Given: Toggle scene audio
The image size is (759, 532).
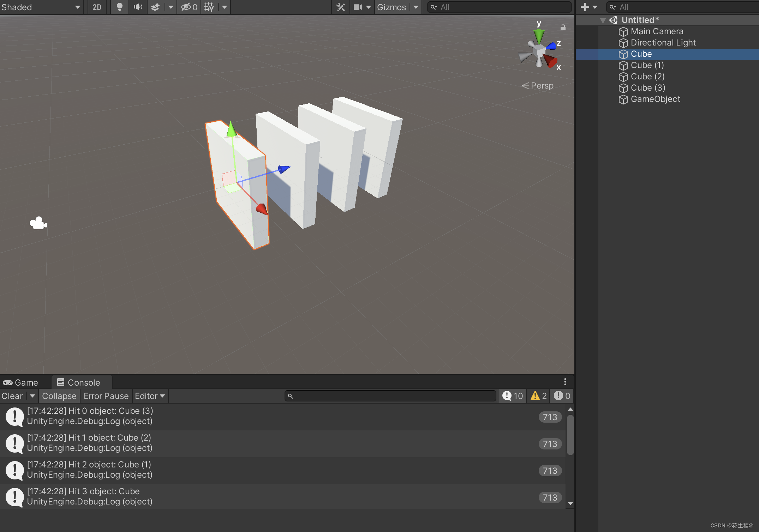Looking at the screenshot, I should [x=138, y=7].
